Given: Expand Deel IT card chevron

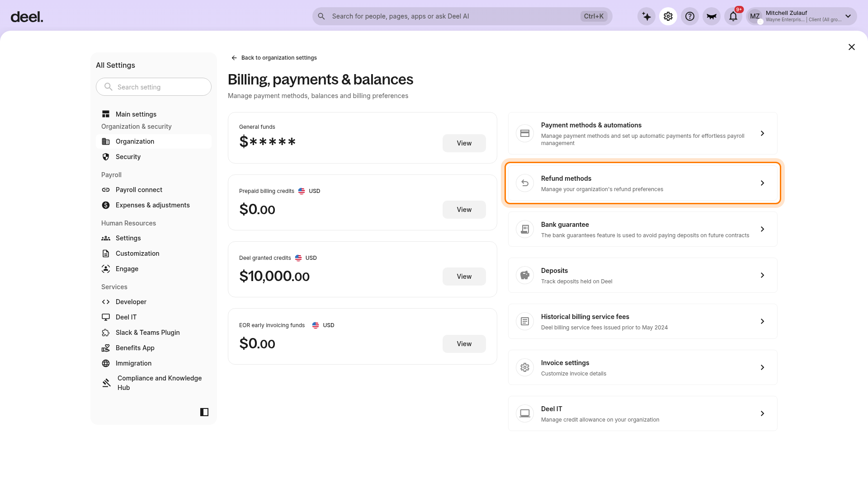Looking at the screenshot, I should coord(762,413).
